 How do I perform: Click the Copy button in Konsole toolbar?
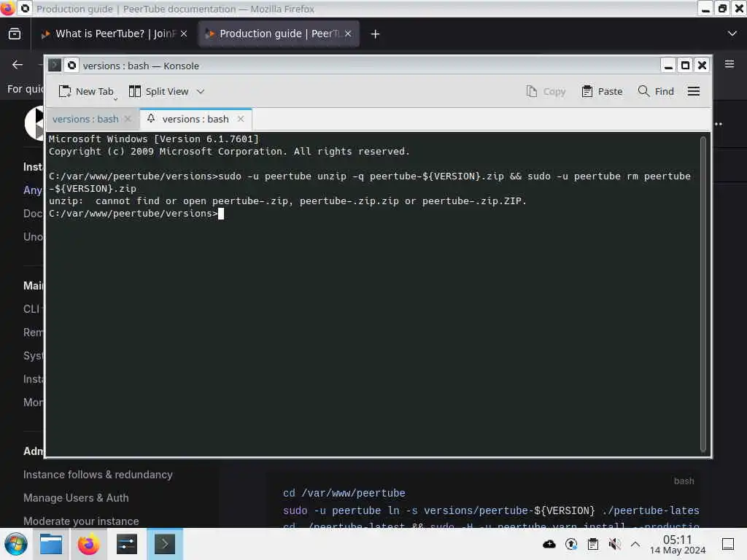pyautogui.click(x=546, y=91)
